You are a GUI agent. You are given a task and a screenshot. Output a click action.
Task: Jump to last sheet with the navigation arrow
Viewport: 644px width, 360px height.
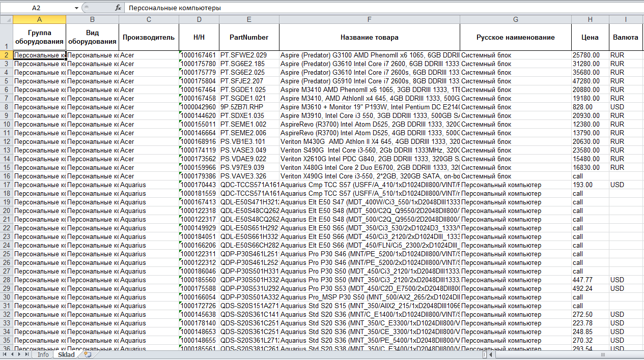pos(27,354)
